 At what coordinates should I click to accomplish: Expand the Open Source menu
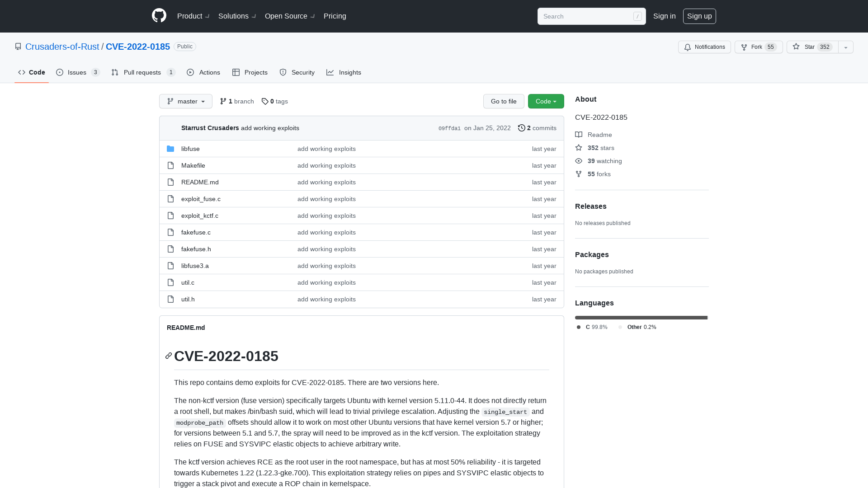[289, 16]
